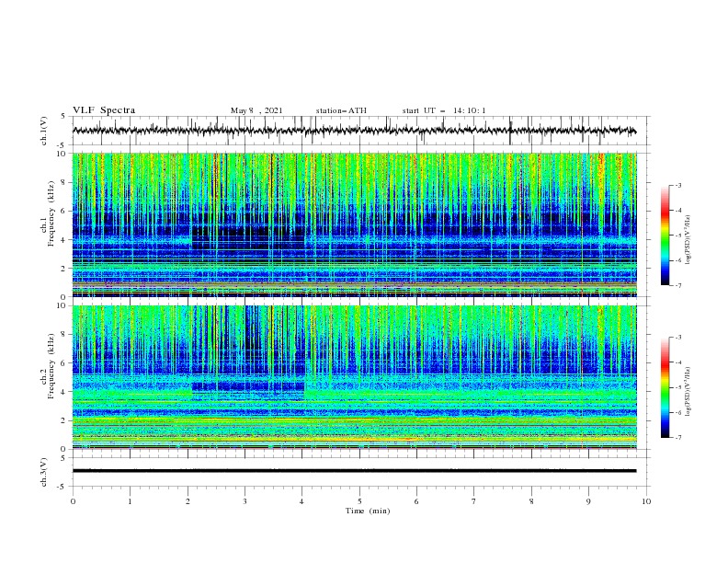Click the ch.1 voltage waveform trace
Image resolution: width=728 pixels, height=563 pixels.
tap(354, 131)
